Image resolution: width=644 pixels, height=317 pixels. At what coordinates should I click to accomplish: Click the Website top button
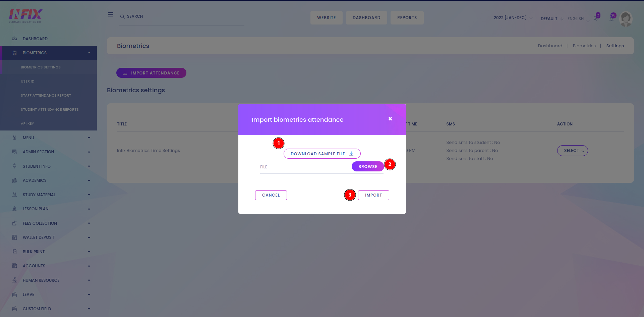[x=327, y=18]
